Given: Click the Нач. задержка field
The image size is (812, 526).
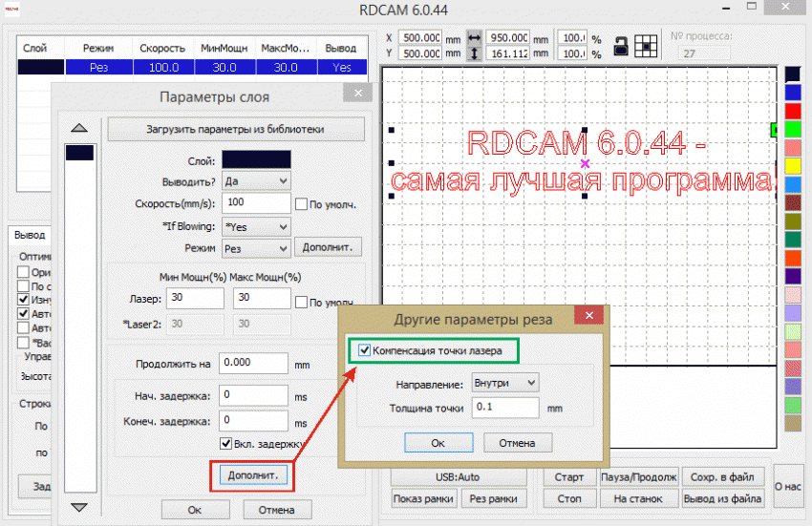Looking at the screenshot, I should [253, 395].
